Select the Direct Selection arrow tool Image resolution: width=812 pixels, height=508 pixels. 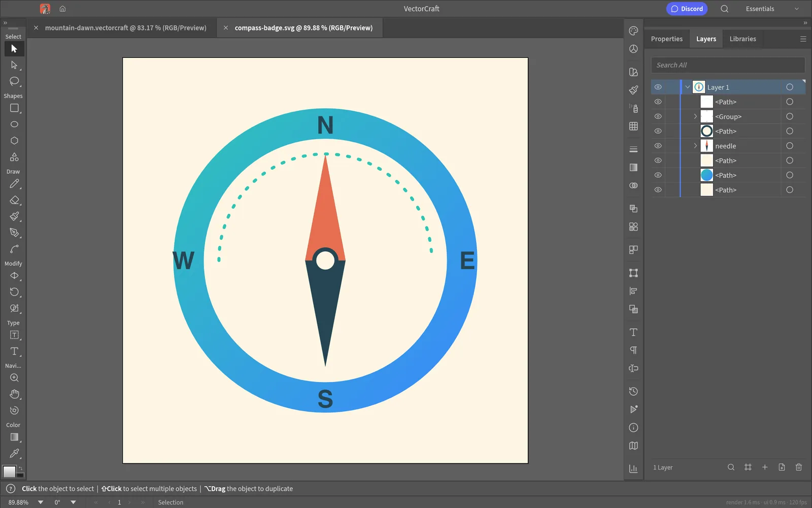(14, 65)
